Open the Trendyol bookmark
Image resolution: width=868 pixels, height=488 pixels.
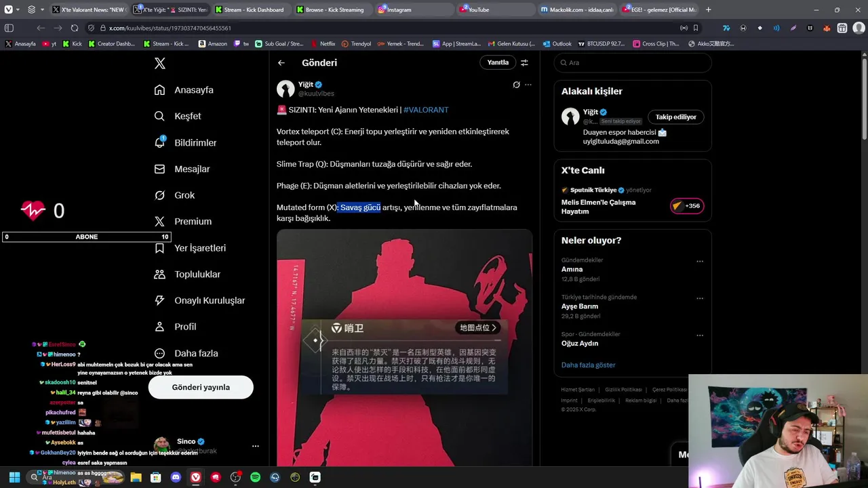coord(357,43)
